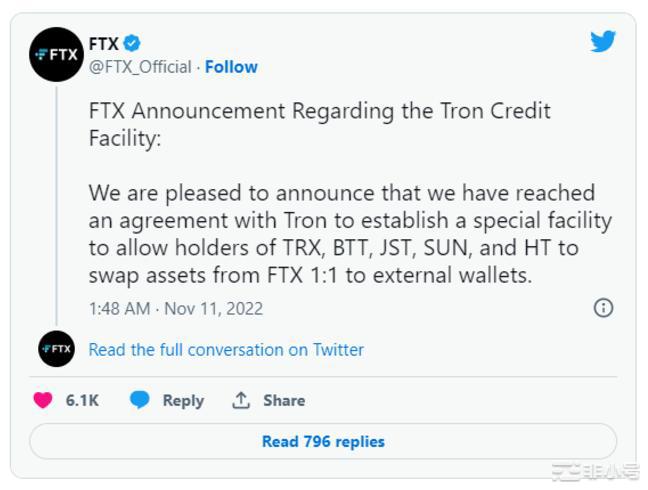
Task: Like the tweet with the heart icon
Action: point(43,400)
